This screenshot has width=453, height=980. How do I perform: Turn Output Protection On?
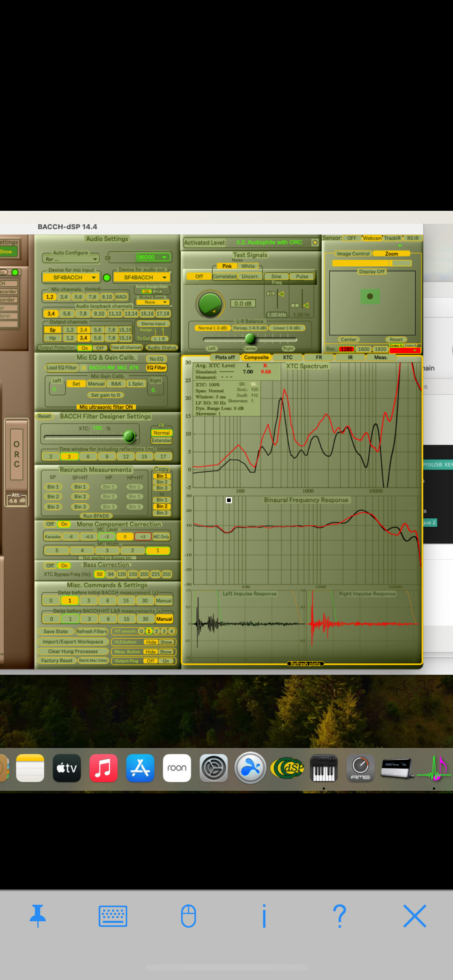tap(85, 348)
